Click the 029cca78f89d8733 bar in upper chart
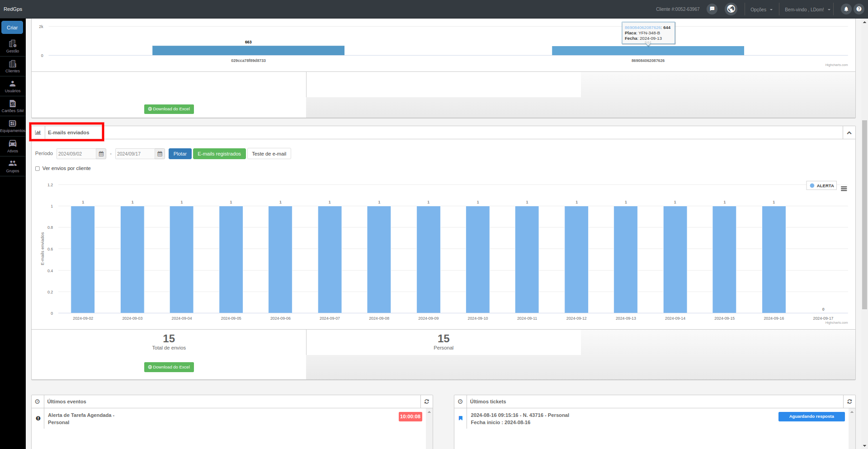Screen dimensions: 868x449 tap(248, 50)
